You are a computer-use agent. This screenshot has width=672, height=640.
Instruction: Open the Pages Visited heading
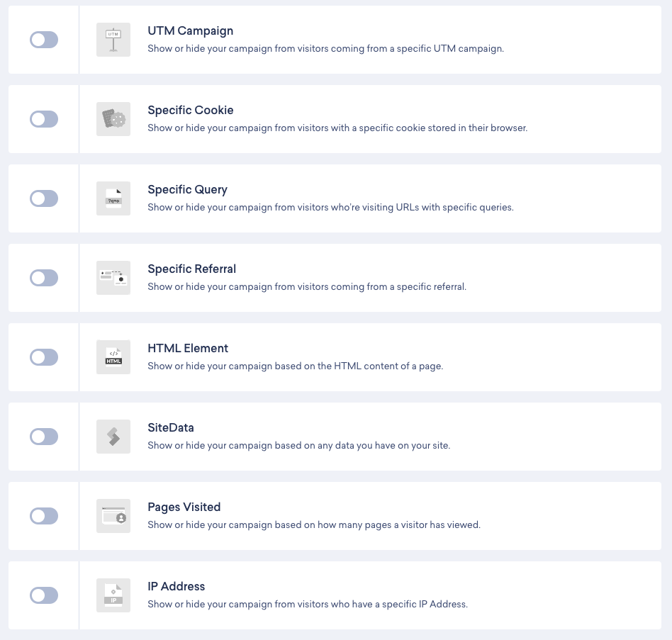(x=184, y=507)
